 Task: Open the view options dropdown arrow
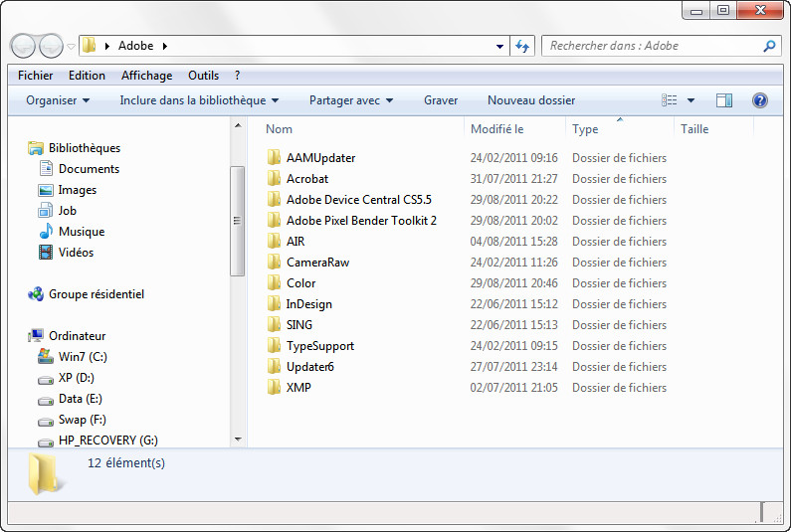pos(691,100)
